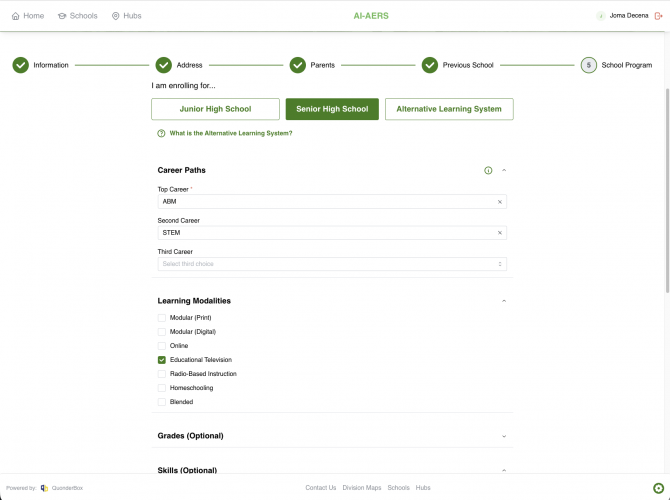Go to the Information step label

(x=51, y=65)
